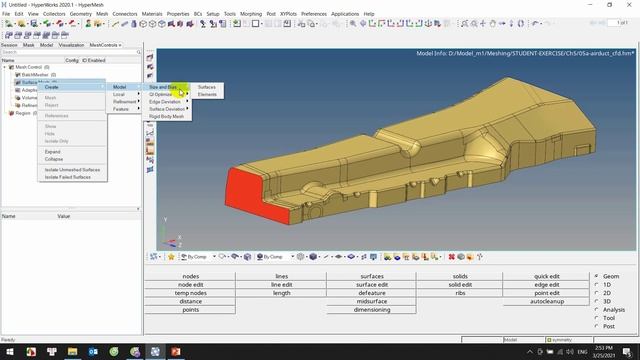
Task: Switch to the MeshControls browser tab
Action: coord(105,45)
